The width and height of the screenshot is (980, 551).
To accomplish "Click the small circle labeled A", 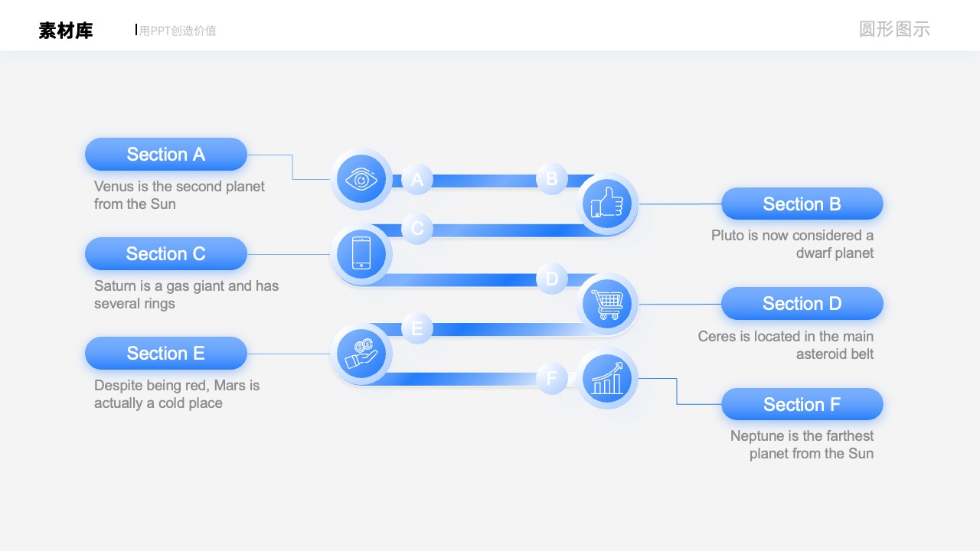I will (x=417, y=179).
